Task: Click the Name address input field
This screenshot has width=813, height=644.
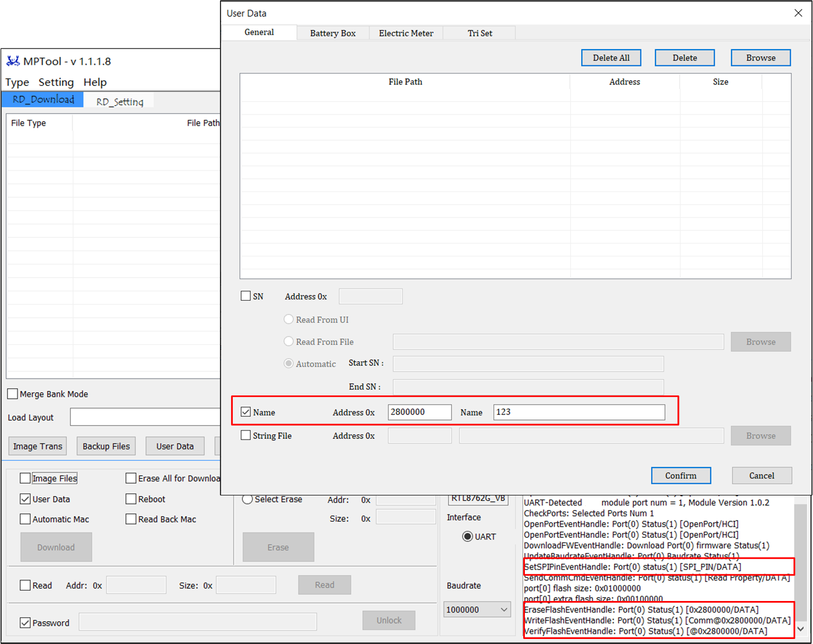Action: click(x=419, y=412)
